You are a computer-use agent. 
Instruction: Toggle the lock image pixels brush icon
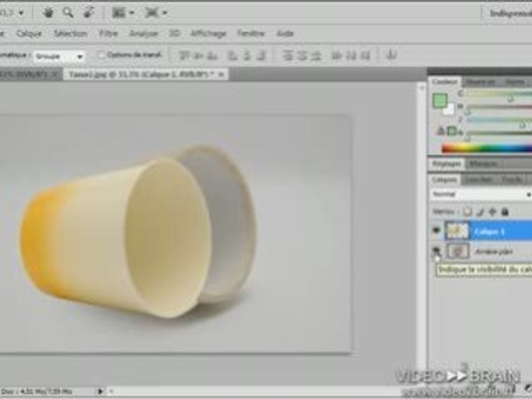tap(480, 212)
